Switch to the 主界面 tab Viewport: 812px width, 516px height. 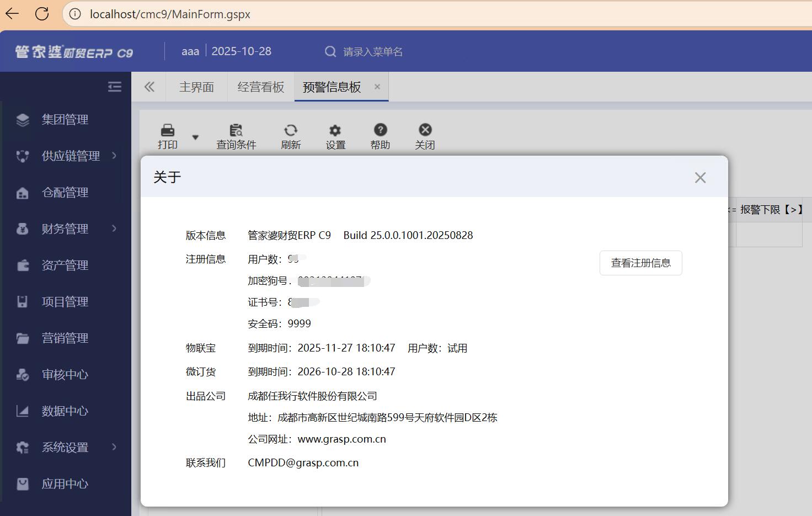click(x=196, y=87)
